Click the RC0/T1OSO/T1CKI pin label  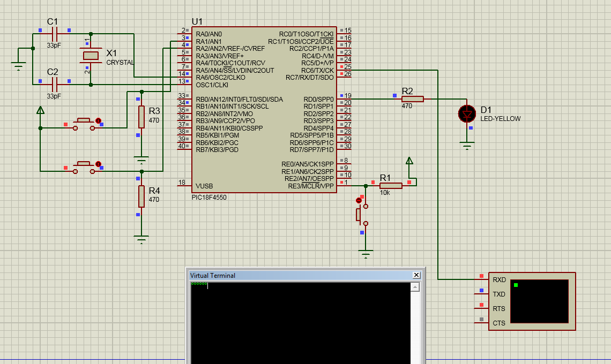point(306,34)
